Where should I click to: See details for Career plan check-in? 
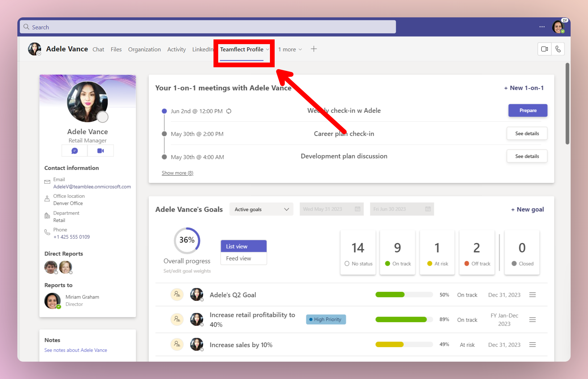[527, 133]
